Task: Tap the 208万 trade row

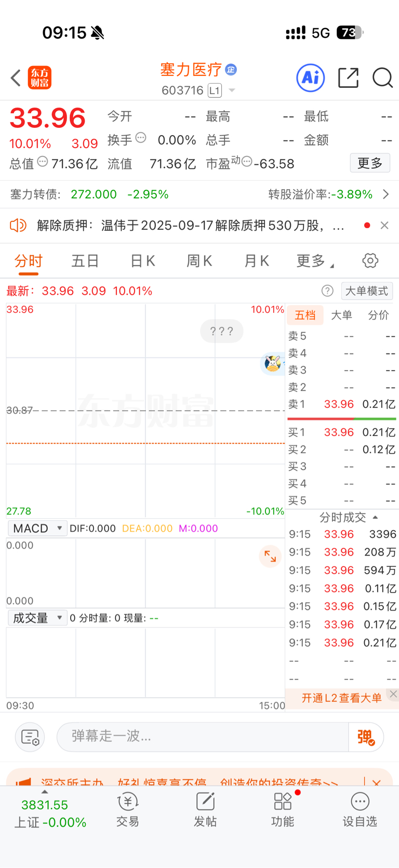Action: 342,552
